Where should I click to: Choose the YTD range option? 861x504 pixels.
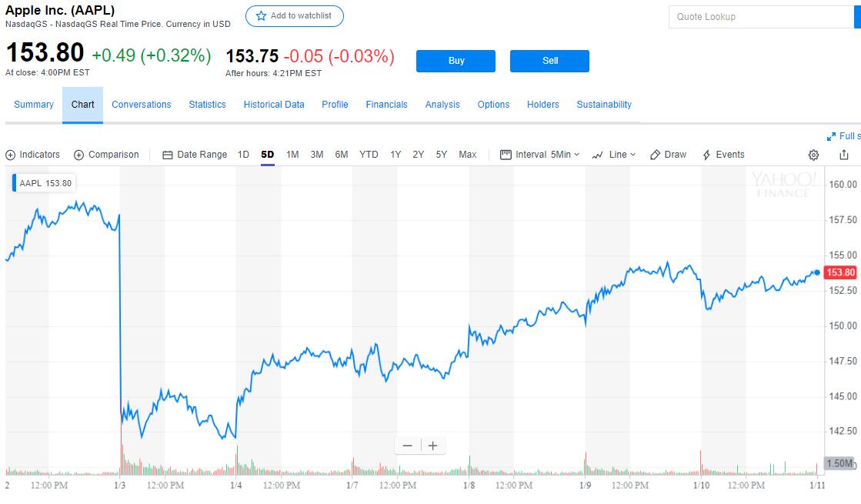369,155
